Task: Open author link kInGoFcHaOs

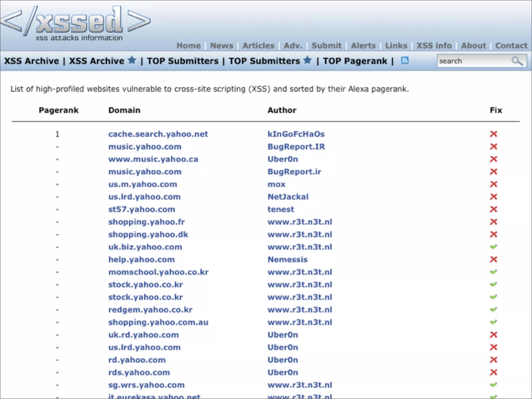Action: (x=296, y=134)
